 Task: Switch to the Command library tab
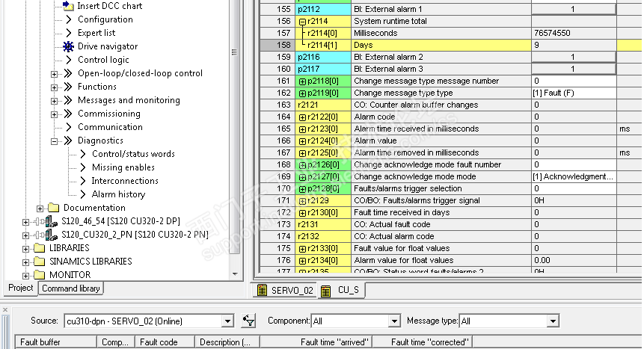coord(70,288)
